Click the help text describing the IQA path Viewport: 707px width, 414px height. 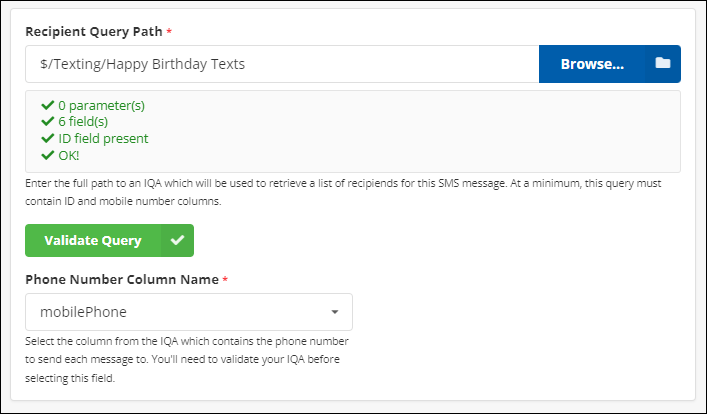[x=350, y=192]
